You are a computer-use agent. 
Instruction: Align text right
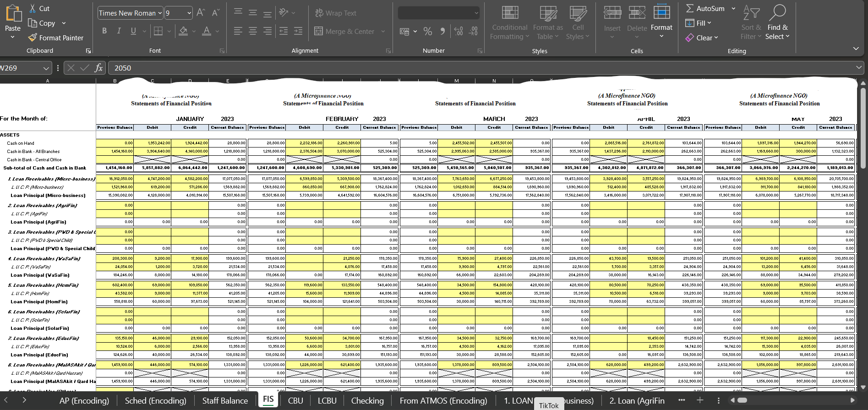[267, 31]
